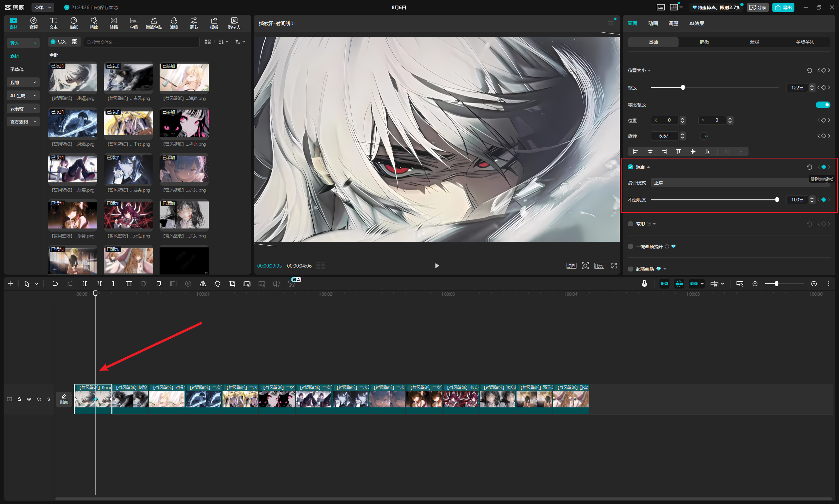Select the 美颜美体 sub-tab
This screenshot has height=504, width=839.
coord(805,42)
